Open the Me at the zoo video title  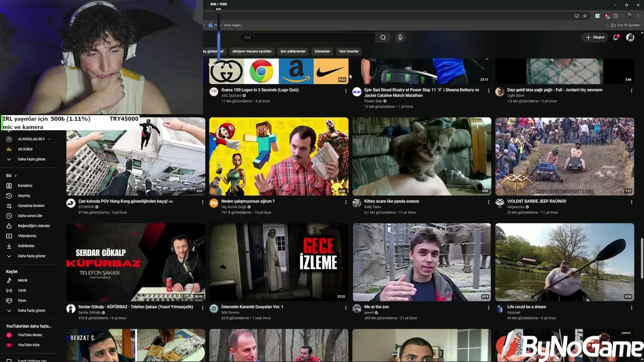[x=376, y=307]
